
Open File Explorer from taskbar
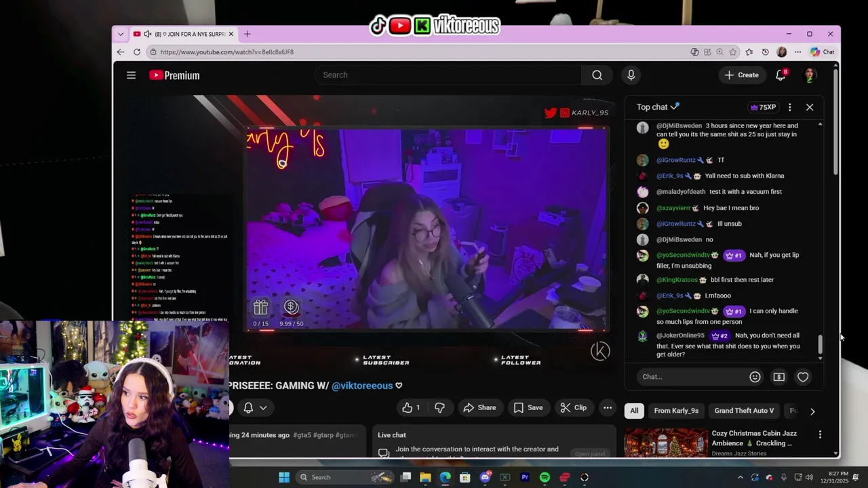(x=425, y=477)
